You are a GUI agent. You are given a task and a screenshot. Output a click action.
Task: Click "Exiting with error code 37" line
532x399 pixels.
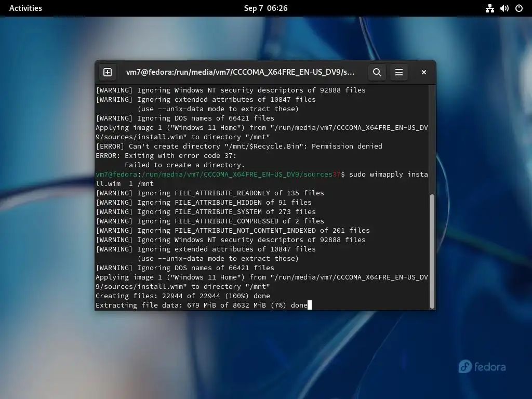tap(166, 156)
